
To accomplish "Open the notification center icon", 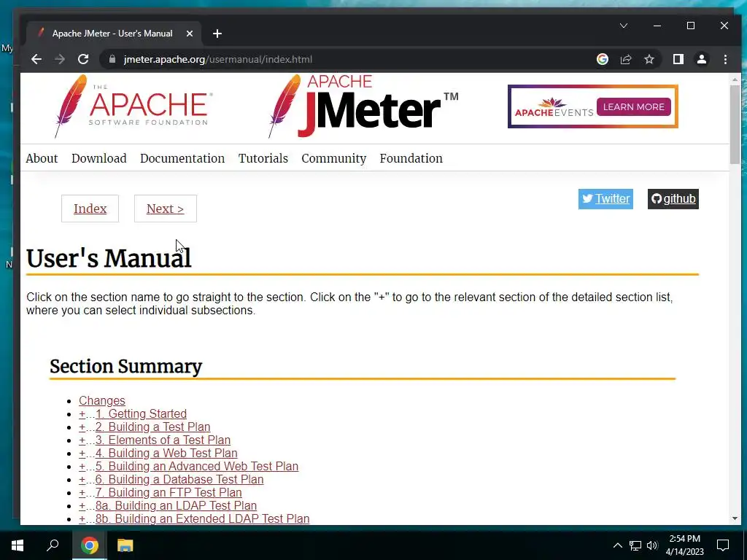I will pos(723,545).
